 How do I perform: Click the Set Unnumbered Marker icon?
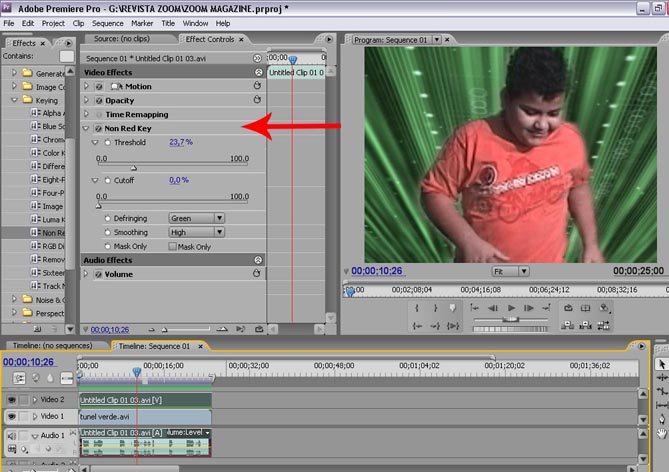453,308
